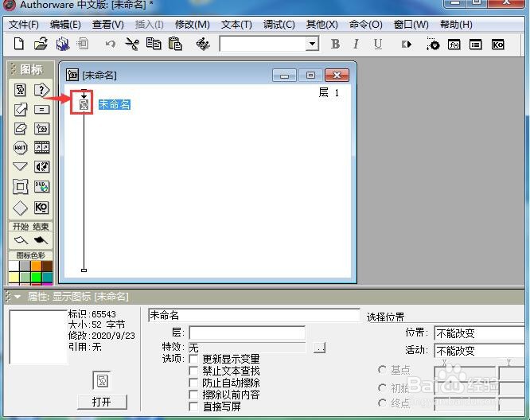Open the 活动 dropdown
Screen dimensions: 530x420
coord(479,351)
